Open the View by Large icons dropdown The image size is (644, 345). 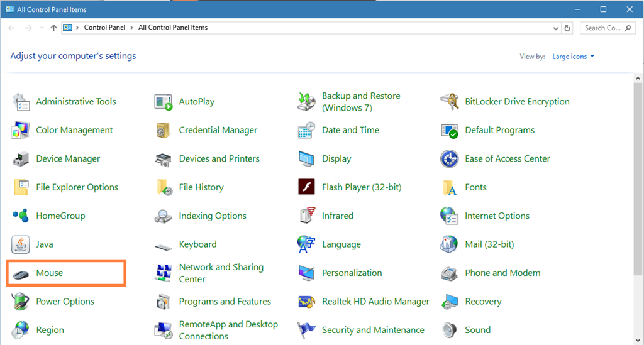pyautogui.click(x=573, y=57)
